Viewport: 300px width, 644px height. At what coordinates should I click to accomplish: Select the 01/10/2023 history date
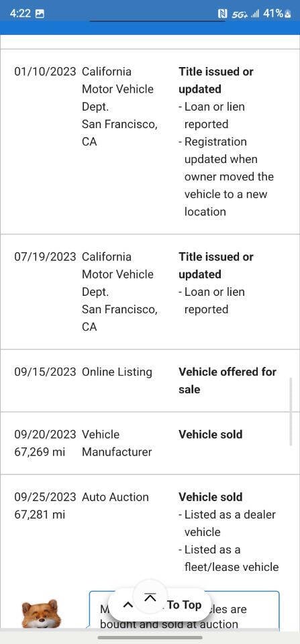pyautogui.click(x=45, y=72)
